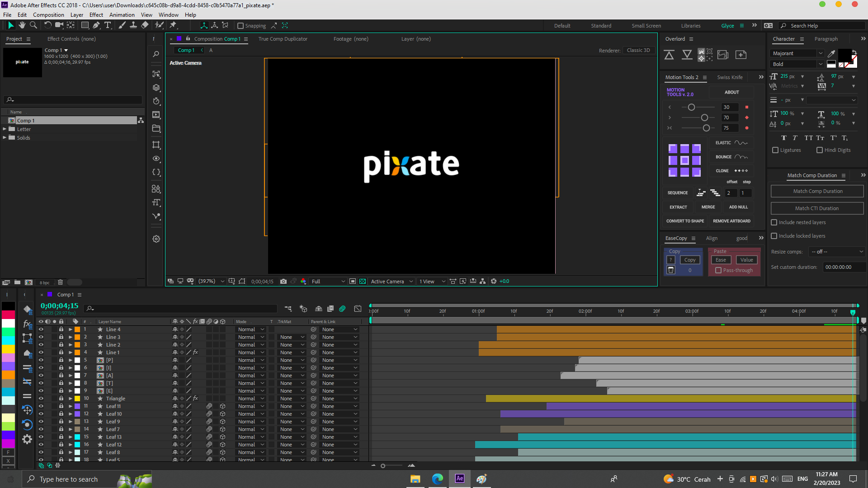The height and width of the screenshot is (488, 868).
Task: Click the Match CTI Duration button
Action: [x=817, y=208]
